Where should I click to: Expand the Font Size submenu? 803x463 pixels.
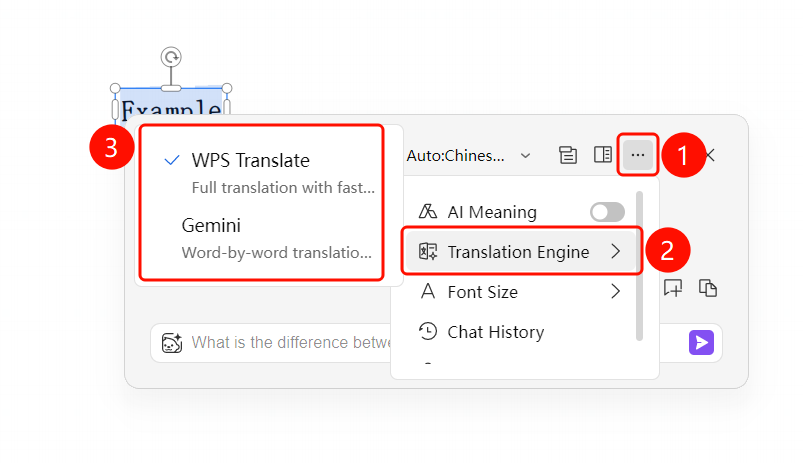pyautogui.click(x=522, y=292)
